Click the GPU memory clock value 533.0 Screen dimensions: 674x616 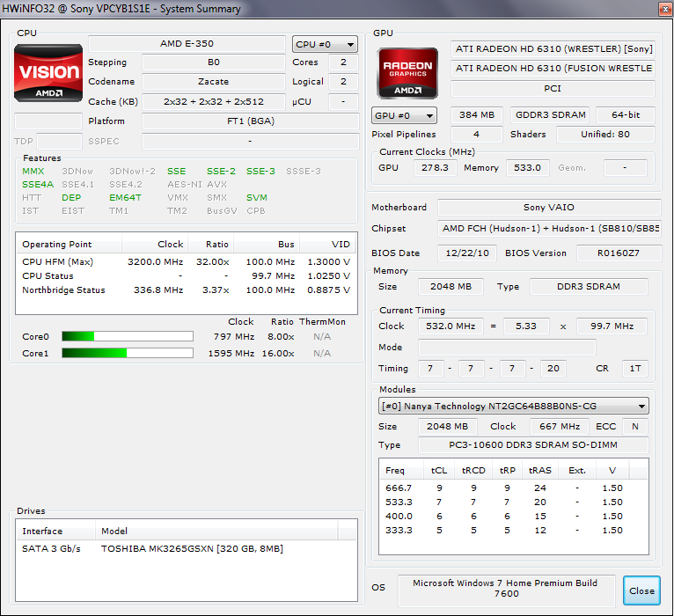coord(527,168)
